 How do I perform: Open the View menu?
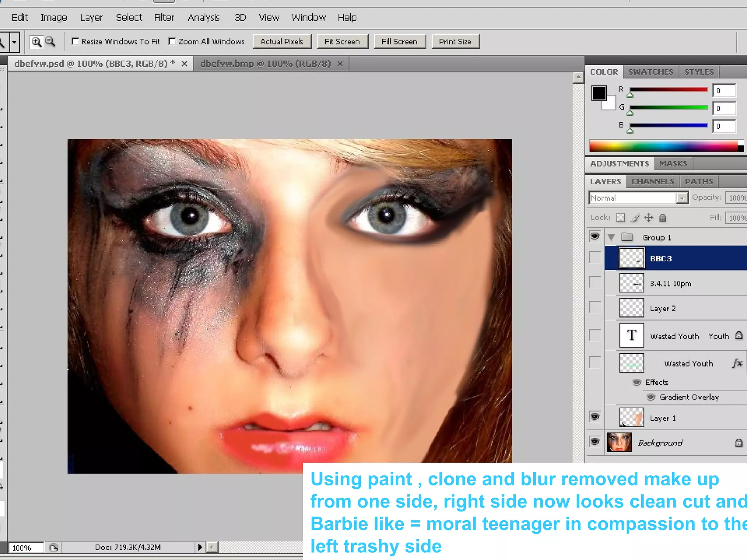click(x=269, y=17)
